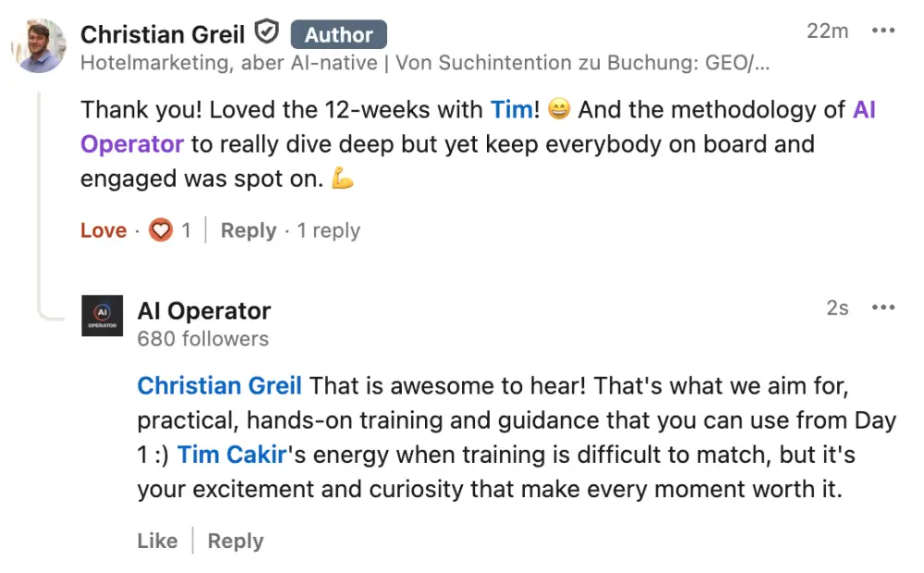
Task: Open the AI Operator page name in the reply header
Action: [203, 311]
